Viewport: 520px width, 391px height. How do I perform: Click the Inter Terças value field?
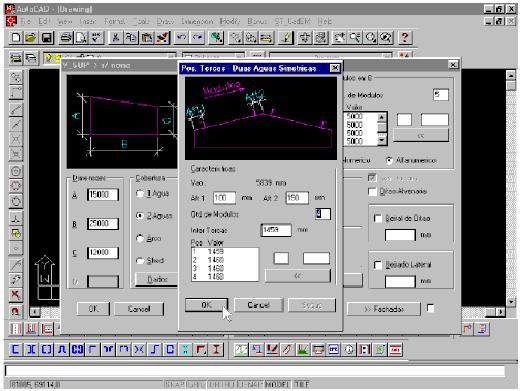tap(276, 230)
